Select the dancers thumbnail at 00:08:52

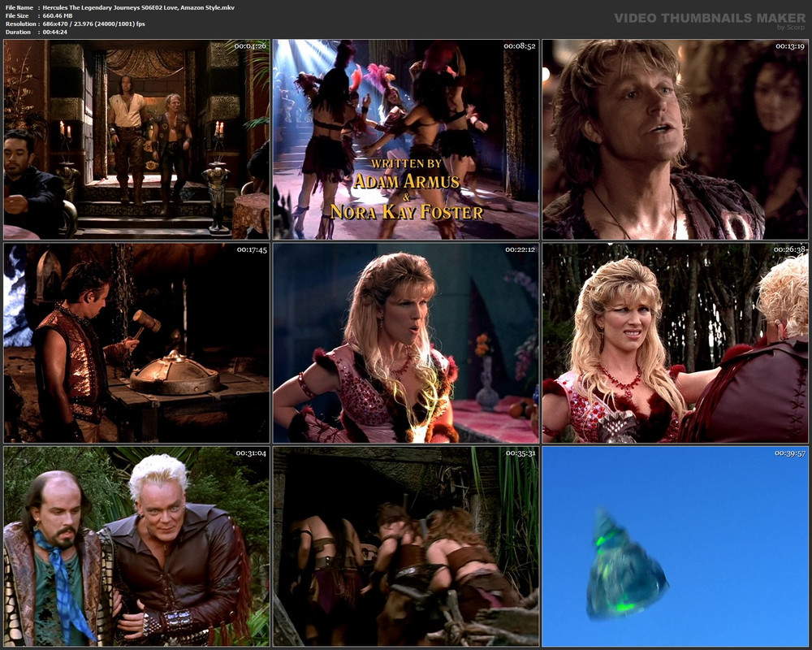406,140
